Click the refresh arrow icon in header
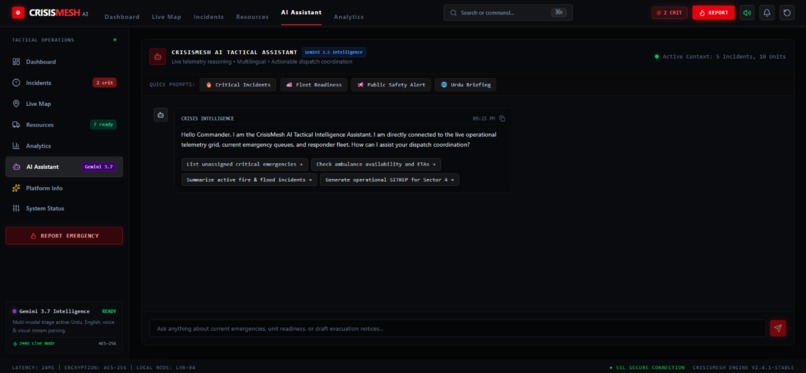Screen dimensions: 806x373 point(787,13)
